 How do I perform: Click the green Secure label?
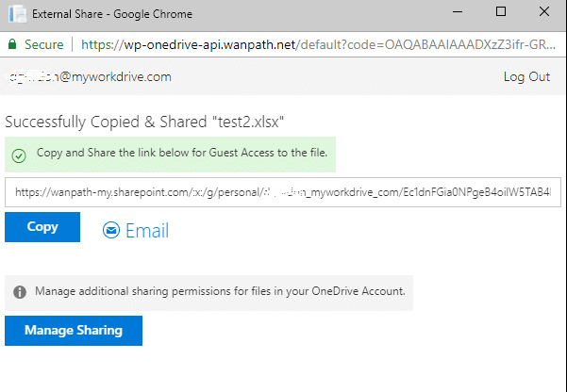click(43, 43)
